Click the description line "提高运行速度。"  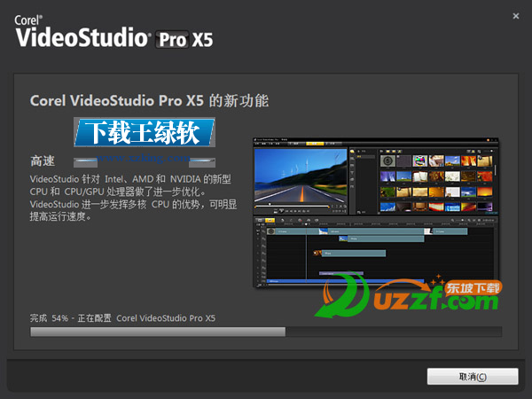pyautogui.click(x=60, y=217)
